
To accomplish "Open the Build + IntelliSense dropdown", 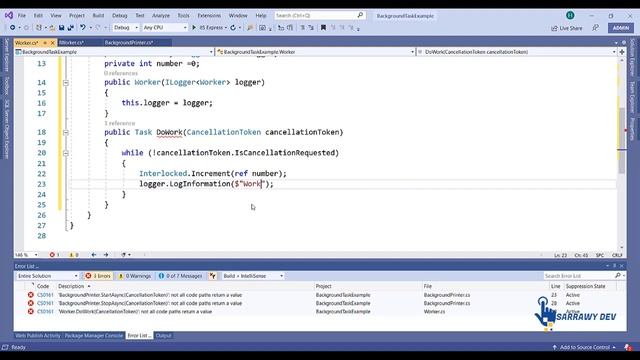I will click(253, 276).
